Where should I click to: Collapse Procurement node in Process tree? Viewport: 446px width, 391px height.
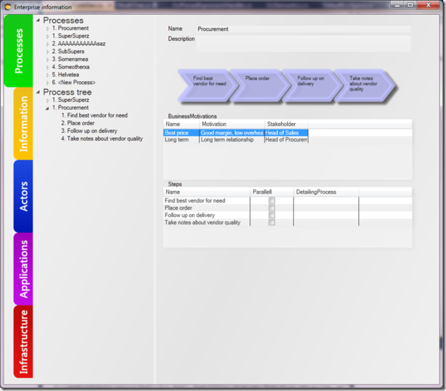coord(47,108)
